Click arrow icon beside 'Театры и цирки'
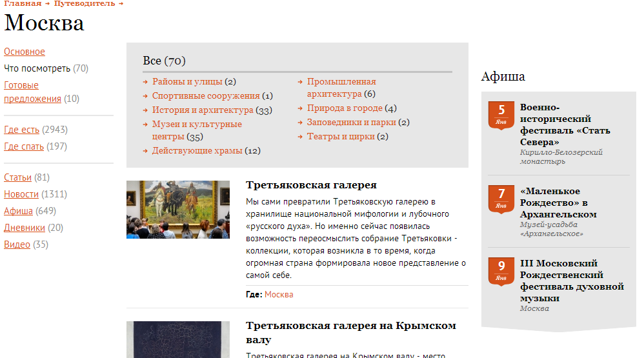Viewport: 644px width, 358px height. [300, 137]
